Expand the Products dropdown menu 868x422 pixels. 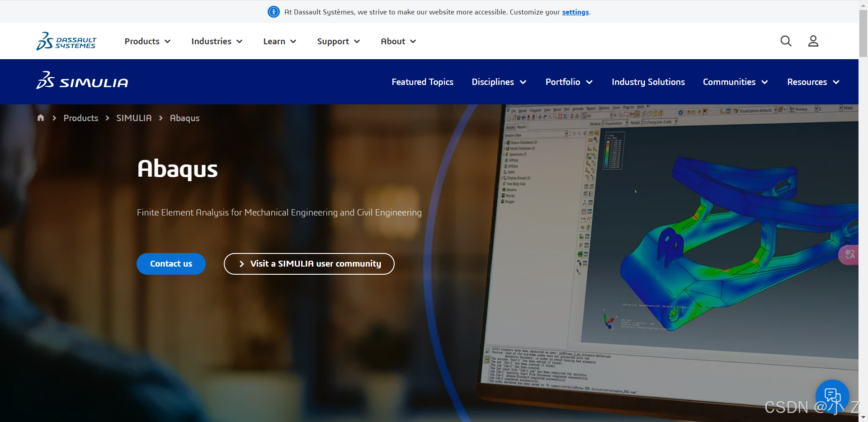pyautogui.click(x=148, y=41)
